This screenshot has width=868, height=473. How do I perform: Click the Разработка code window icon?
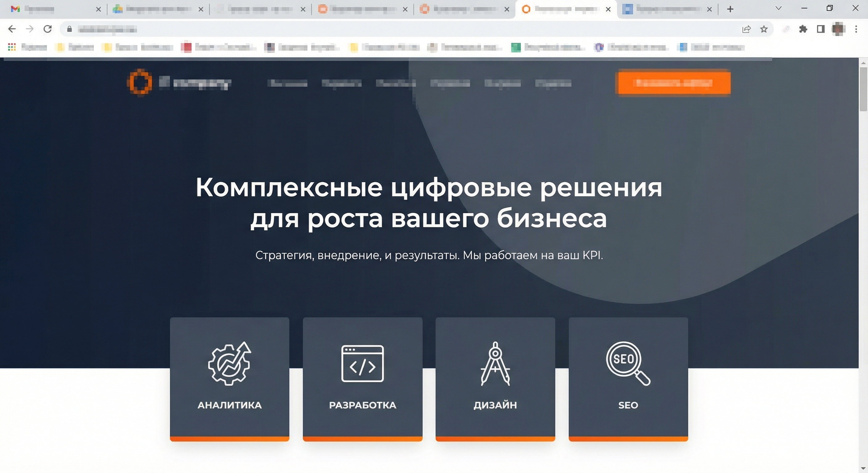(x=362, y=363)
